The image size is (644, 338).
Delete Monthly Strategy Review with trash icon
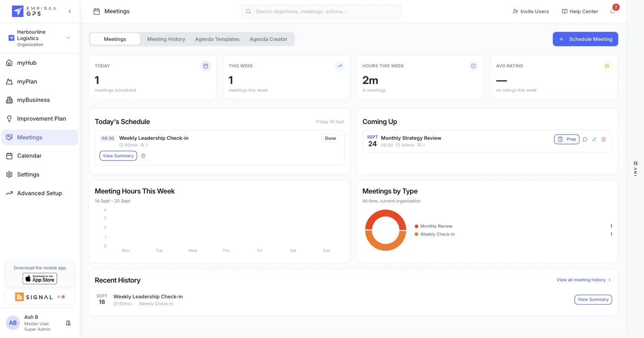click(x=604, y=139)
